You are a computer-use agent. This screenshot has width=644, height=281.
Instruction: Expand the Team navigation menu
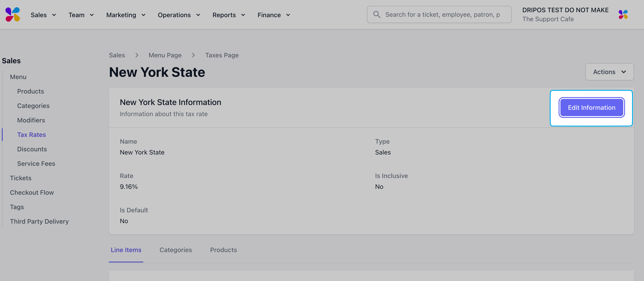[x=81, y=15]
